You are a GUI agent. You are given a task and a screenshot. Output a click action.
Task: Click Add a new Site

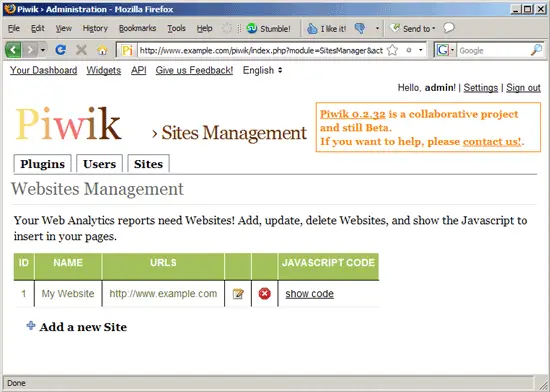(83, 327)
